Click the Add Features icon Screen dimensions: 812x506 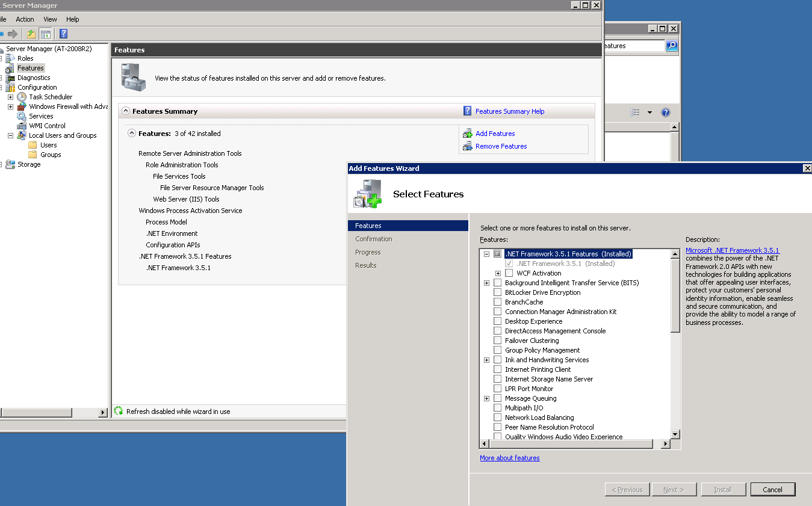pos(468,134)
